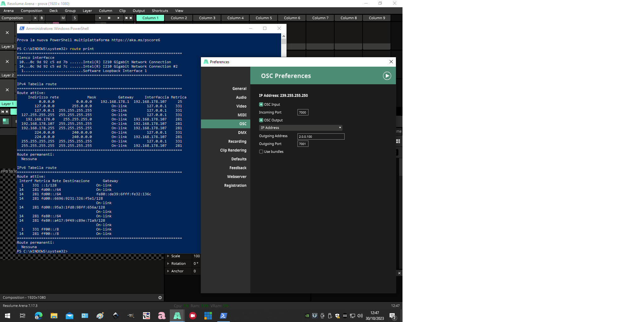The height and width of the screenshot is (322, 644).
Task: Open the IP Address output mode dropdown
Action: [x=300, y=128]
